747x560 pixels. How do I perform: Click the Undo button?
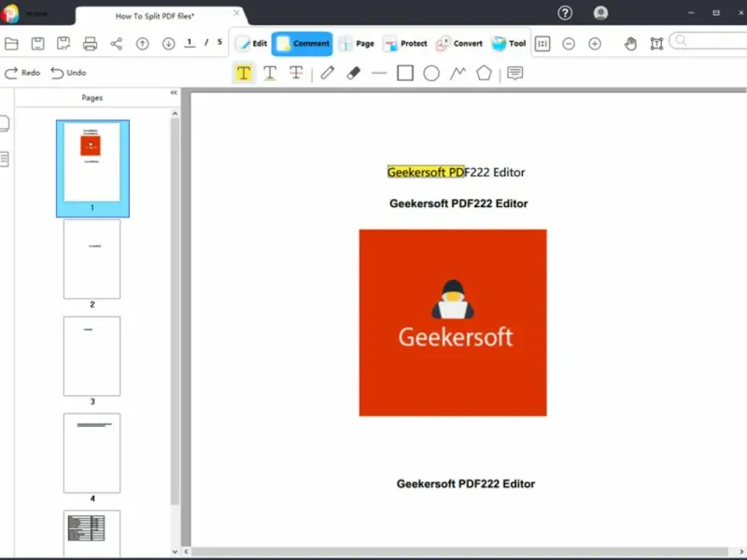(68, 73)
